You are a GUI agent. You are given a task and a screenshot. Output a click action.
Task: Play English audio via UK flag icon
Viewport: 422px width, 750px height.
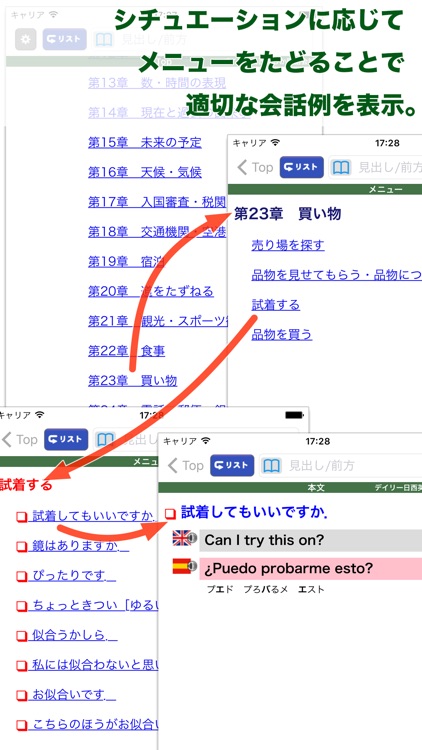pos(185,539)
